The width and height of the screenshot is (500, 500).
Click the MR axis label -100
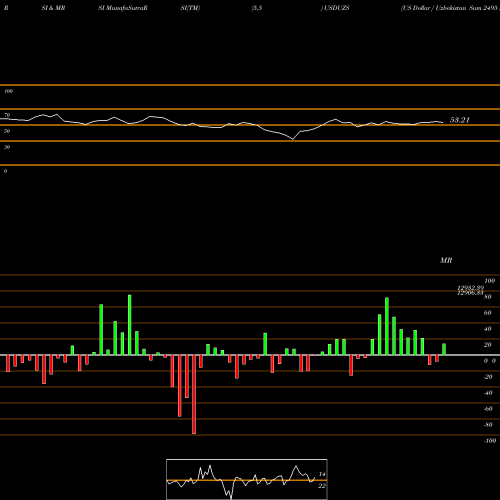pos(489,441)
